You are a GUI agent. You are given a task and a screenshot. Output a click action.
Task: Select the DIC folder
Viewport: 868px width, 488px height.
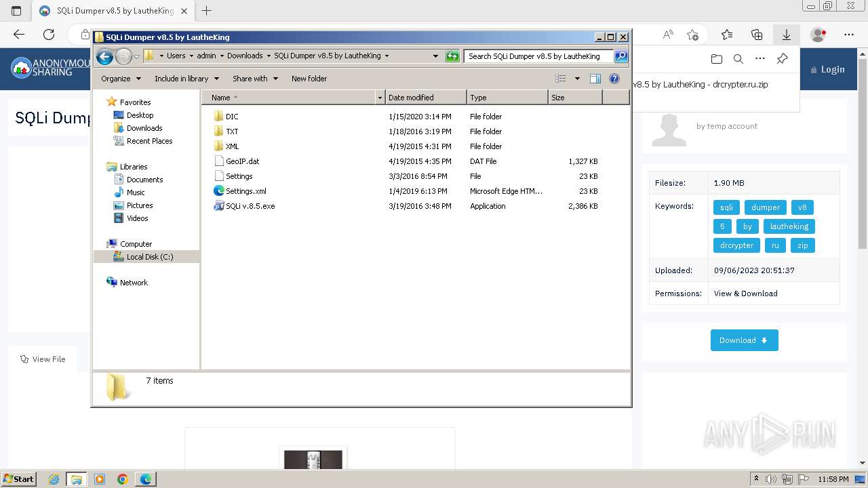tap(232, 117)
